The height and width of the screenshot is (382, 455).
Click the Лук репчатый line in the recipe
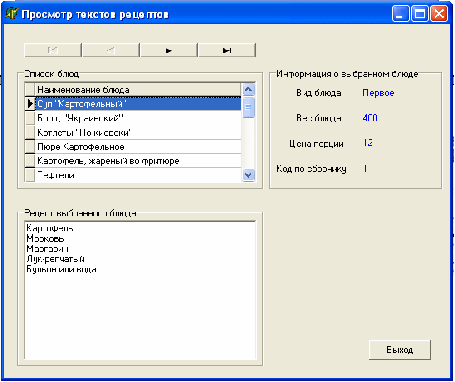[55, 259]
